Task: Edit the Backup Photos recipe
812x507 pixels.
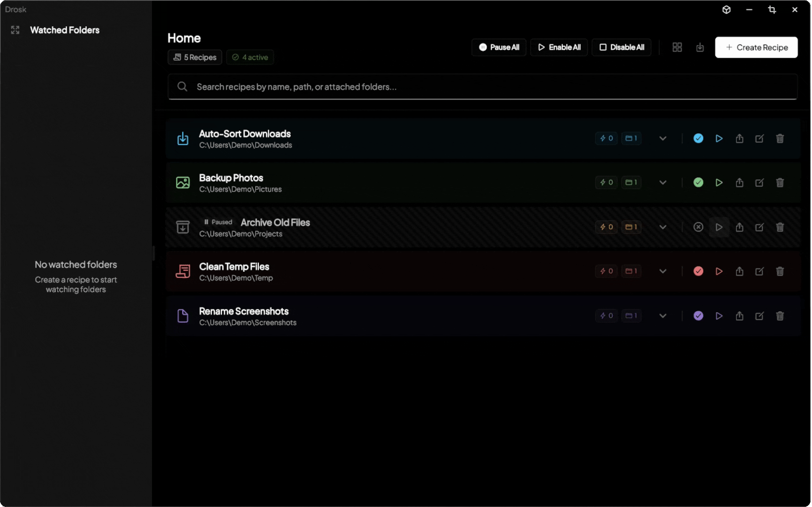Action: coord(760,183)
